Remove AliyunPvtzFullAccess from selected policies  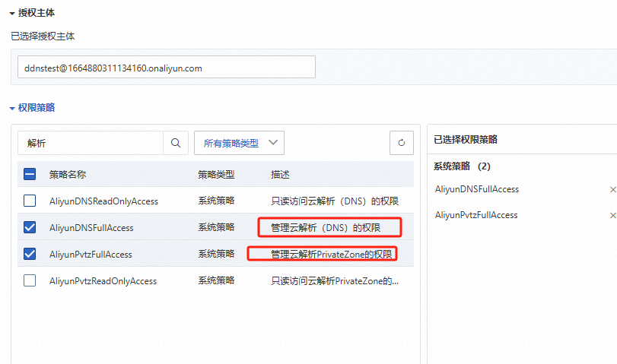[612, 215]
